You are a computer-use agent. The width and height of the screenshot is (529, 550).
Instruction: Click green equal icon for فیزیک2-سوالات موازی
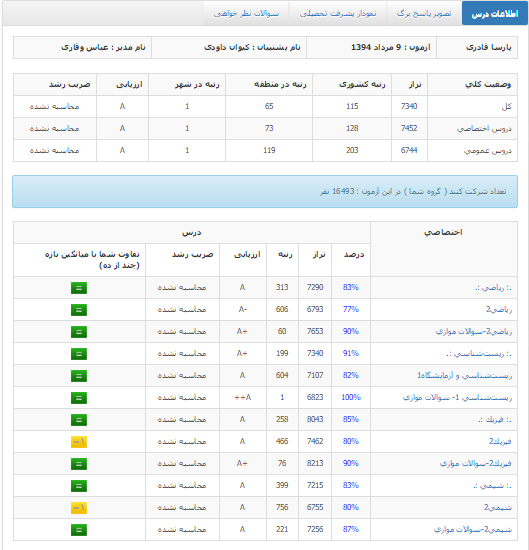coord(79,464)
